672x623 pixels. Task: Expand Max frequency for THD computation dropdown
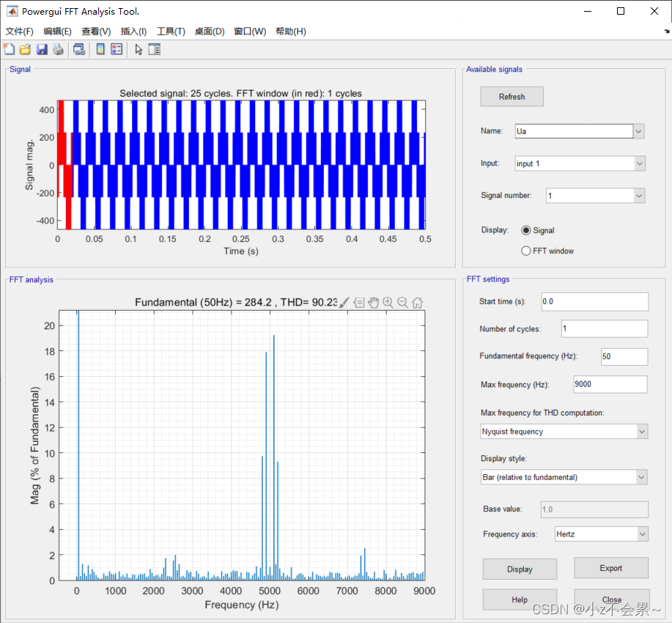click(x=641, y=432)
